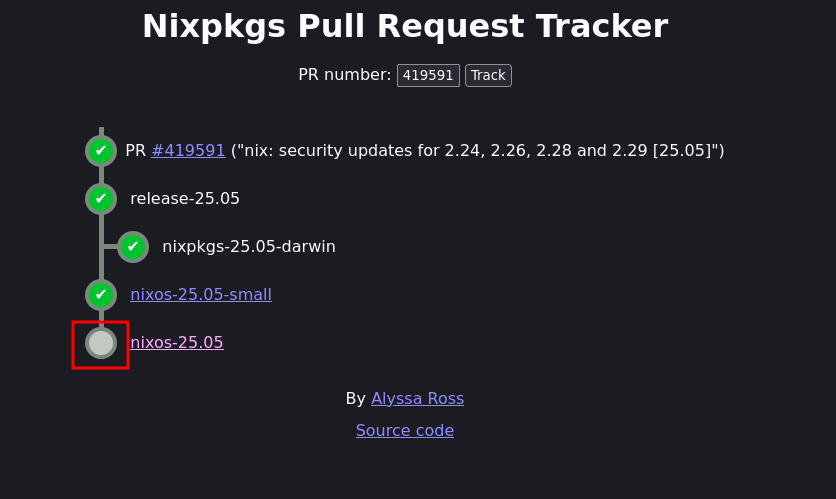Viewport: 836px width, 499px height.
Task: Click the vertical line segment above the PR checkmark
Action: [101, 131]
